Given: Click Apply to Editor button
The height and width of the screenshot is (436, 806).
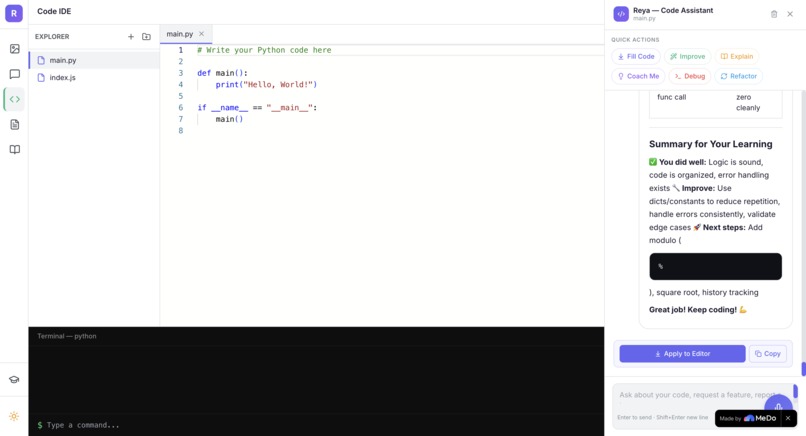Looking at the screenshot, I should [x=682, y=354].
